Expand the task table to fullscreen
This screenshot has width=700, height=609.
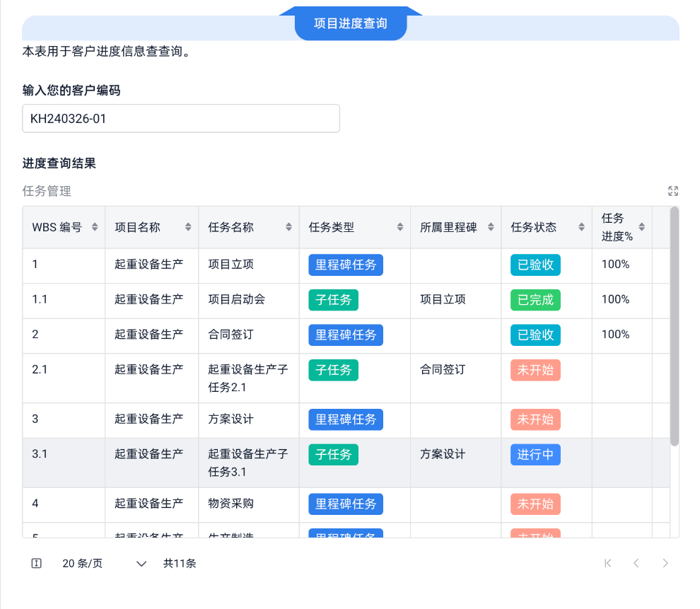tap(672, 191)
